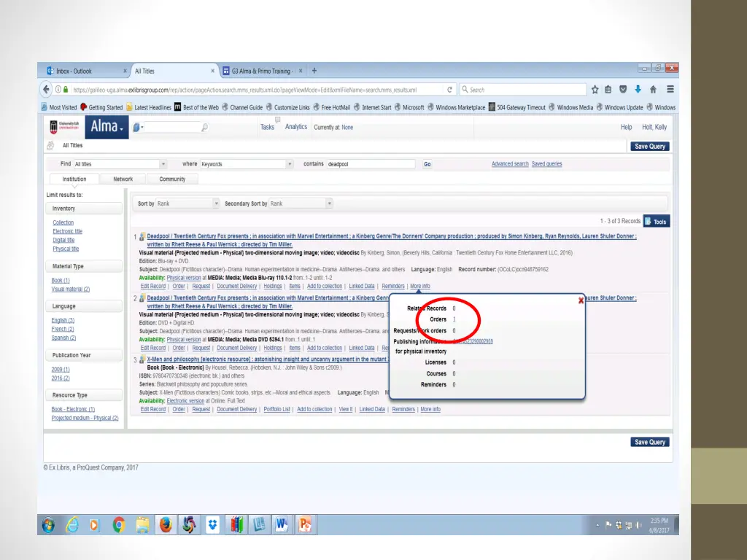The image size is (747, 560).
Task: Open the Windows Update bookmark
Action: point(619,108)
